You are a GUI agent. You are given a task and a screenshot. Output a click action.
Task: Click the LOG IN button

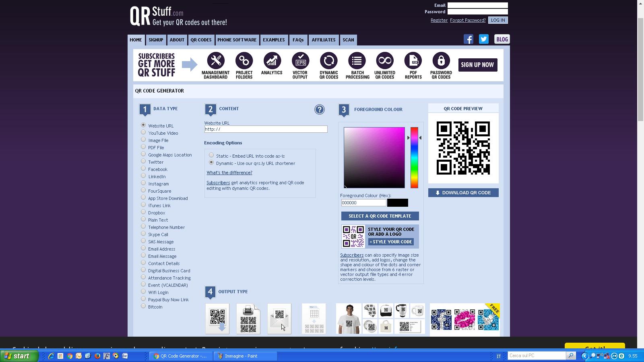pos(498,20)
